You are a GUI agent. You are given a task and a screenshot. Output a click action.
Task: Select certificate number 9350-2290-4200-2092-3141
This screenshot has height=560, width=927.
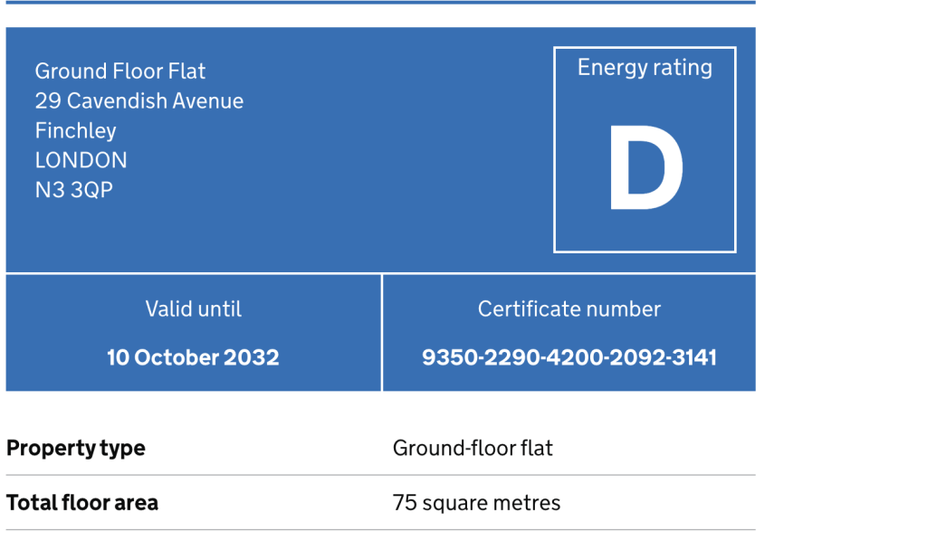[569, 357]
